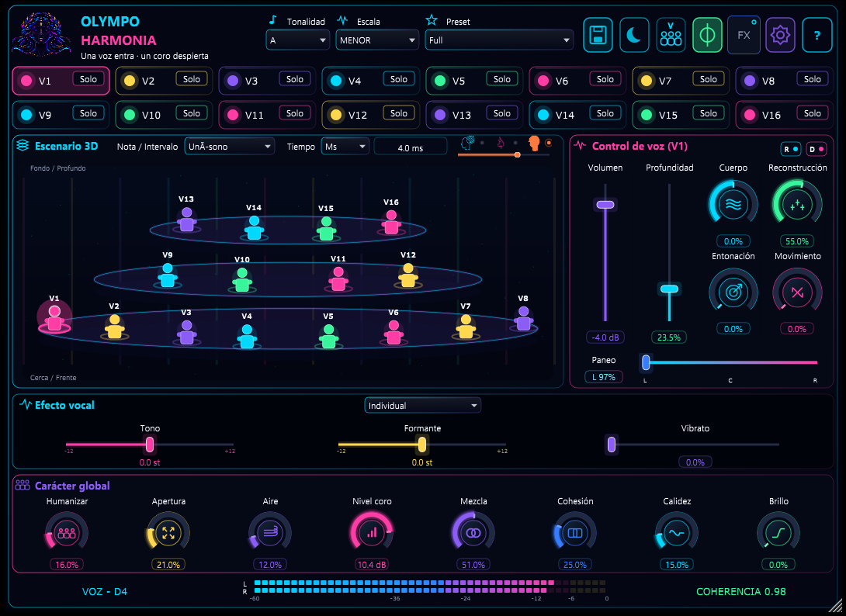Click the 4.0 ms time value field

[411, 147]
